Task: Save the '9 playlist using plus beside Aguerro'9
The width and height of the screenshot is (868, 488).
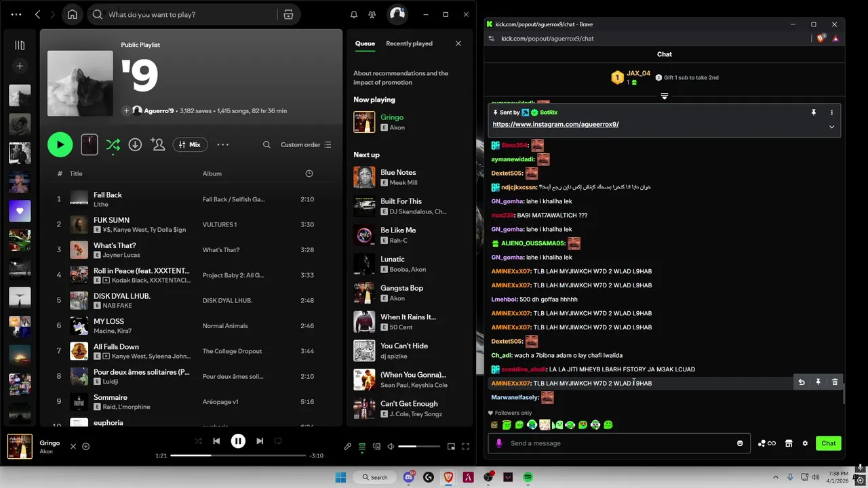Action: click(126, 110)
